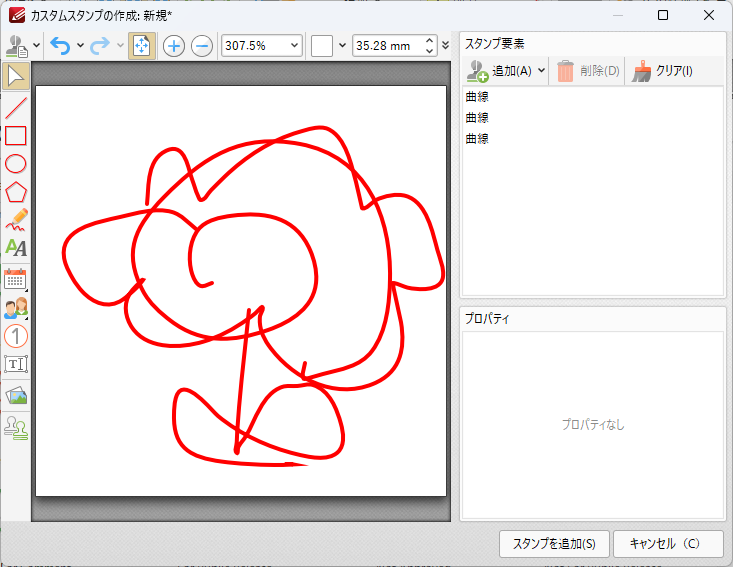Select the pentagon polygon tool
Screen dimensions: 733x567
pos(16,192)
